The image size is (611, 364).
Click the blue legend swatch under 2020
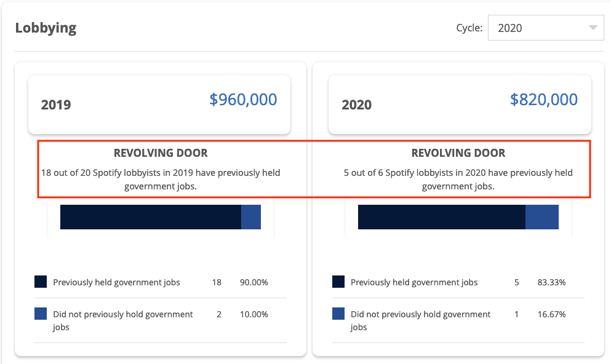click(338, 314)
